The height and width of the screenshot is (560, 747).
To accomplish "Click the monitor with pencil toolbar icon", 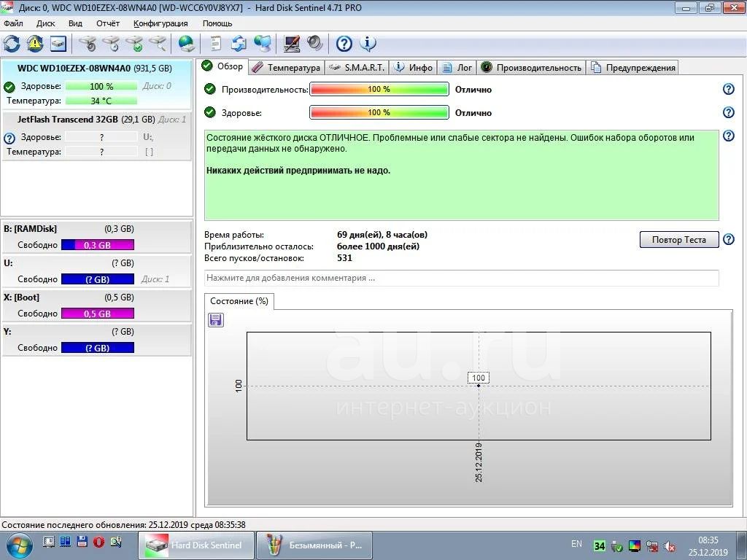I will point(292,44).
